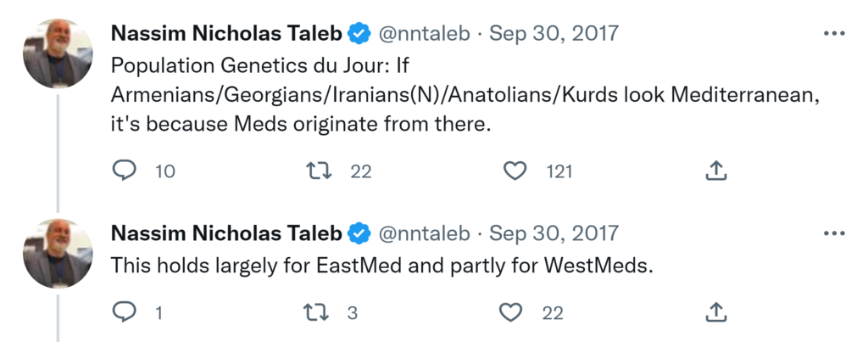Share the EastMed and WestMeds tweet

point(716,313)
